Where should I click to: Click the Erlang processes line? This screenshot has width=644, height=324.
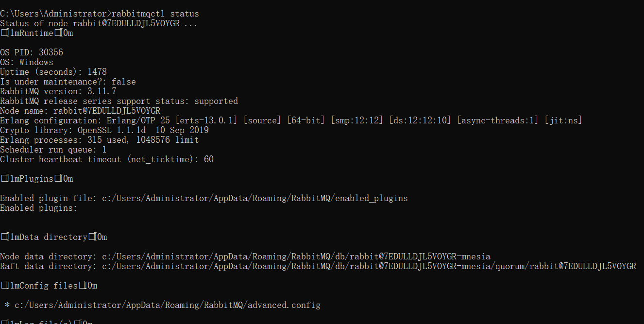[100, 140]
